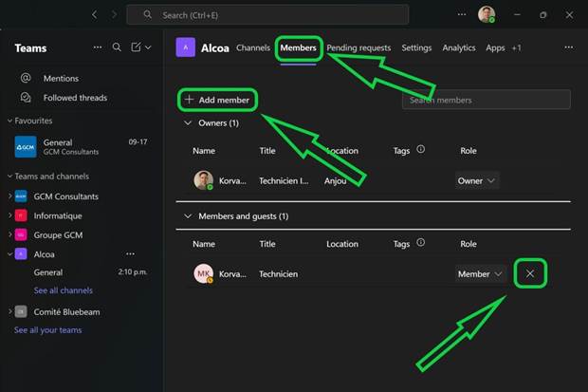Expand the Groupe GCM team
588x392 pixels.
tap(9, 235)
